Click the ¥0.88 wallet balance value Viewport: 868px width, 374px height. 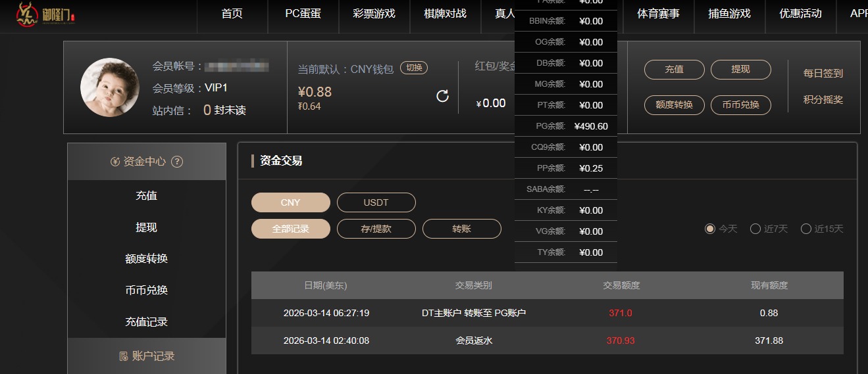click(x=315, y=91)
